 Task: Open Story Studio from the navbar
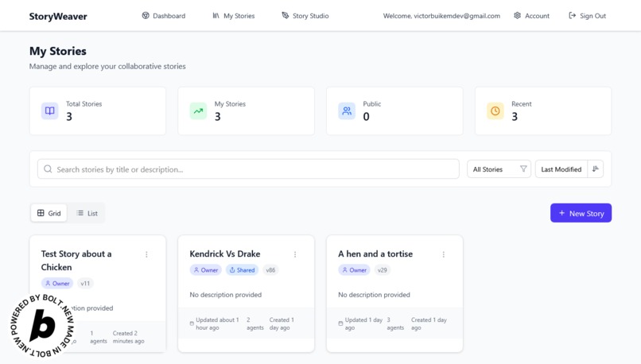305,16
